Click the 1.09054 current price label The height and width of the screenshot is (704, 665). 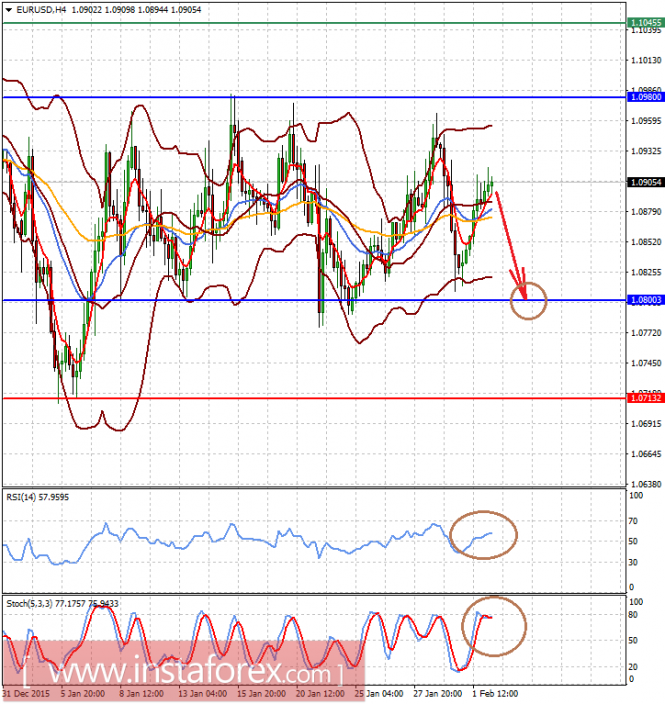[646, 182]
